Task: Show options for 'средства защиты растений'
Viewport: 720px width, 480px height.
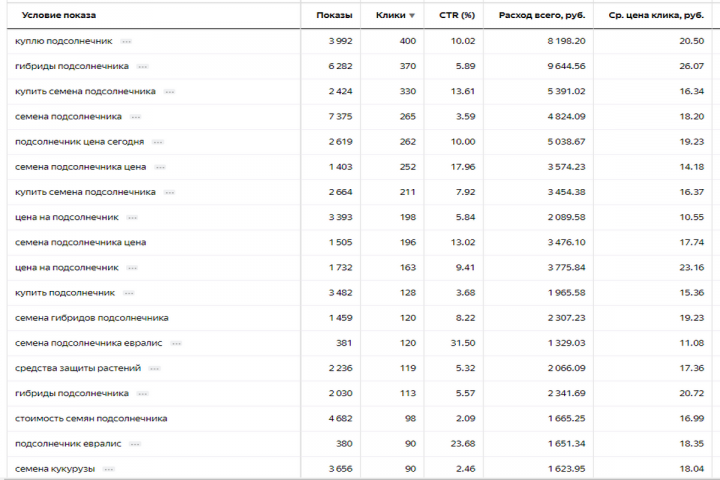Action: click(154, 368)
